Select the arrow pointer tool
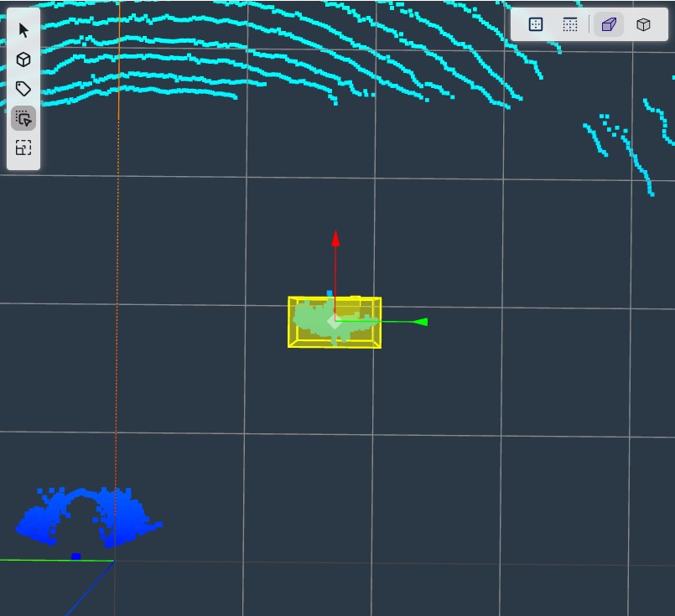This screenshot has height=616, width=675. click(x=23, y=31)
